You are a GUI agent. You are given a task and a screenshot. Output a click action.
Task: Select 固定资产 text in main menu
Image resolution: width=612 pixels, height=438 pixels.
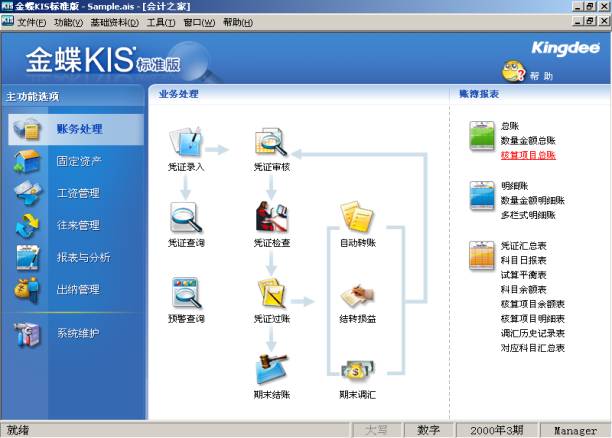(x=79, y=161)
